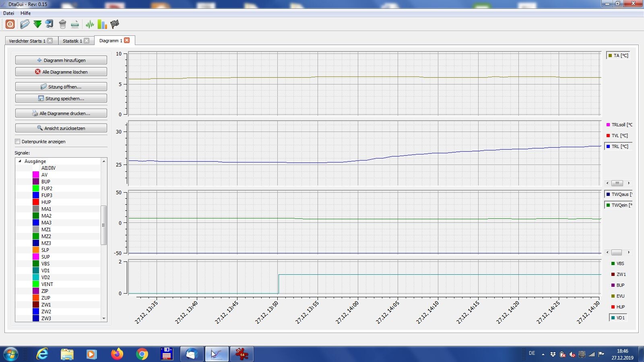Click the green download arrow icon

[37, 24]
